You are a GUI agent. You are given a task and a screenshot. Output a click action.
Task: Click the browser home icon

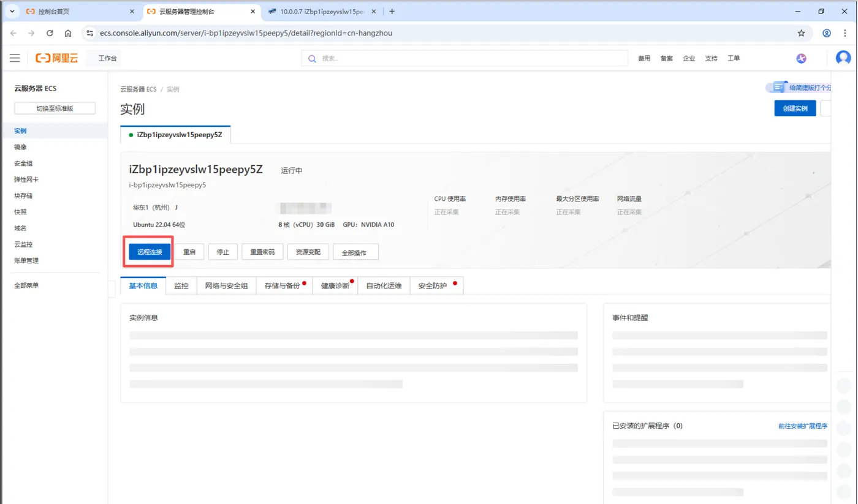point(68,33)
